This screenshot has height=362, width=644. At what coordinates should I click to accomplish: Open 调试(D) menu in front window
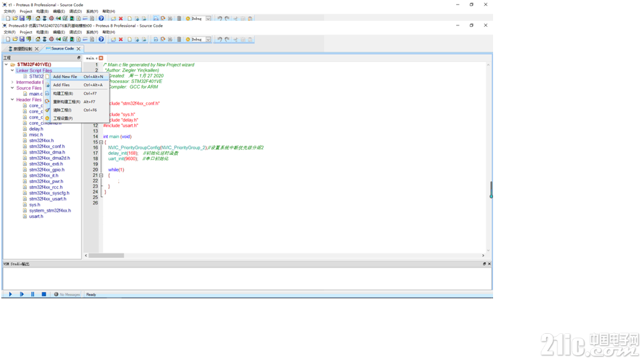(x=76, y=32)
